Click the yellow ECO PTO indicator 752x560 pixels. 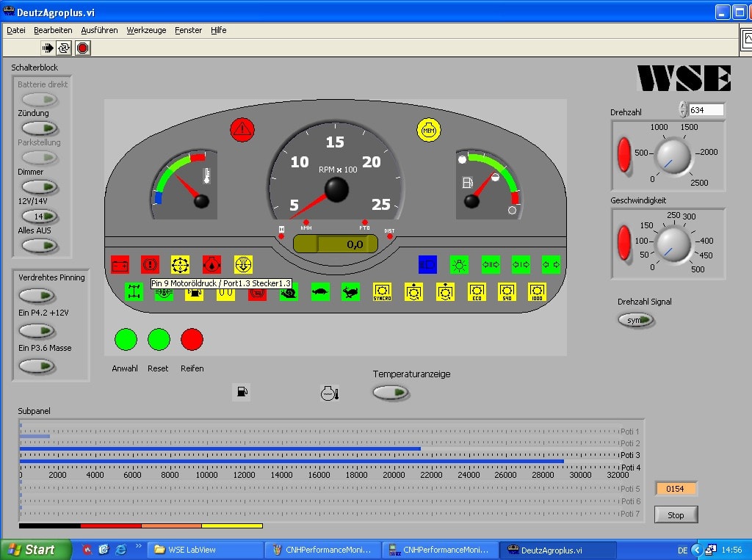[477, 292]
